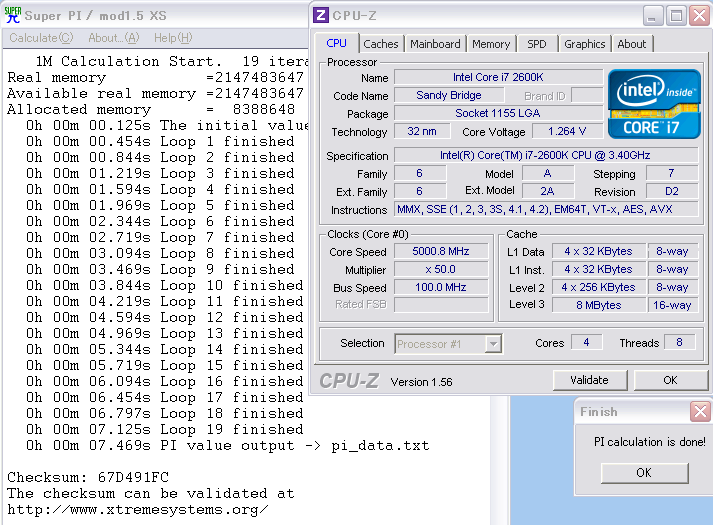Click the Super PI app icon
The image size is (713, 525).
pos(12,15)
